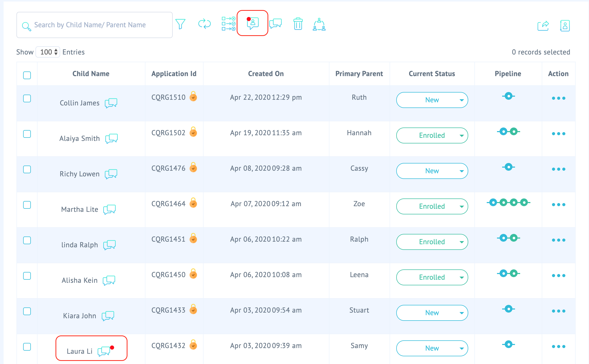The width and height of the screenshot is (589, 364).
Task: Expand the Current Status dropdown for Collin James
Action: pos(461,100)
